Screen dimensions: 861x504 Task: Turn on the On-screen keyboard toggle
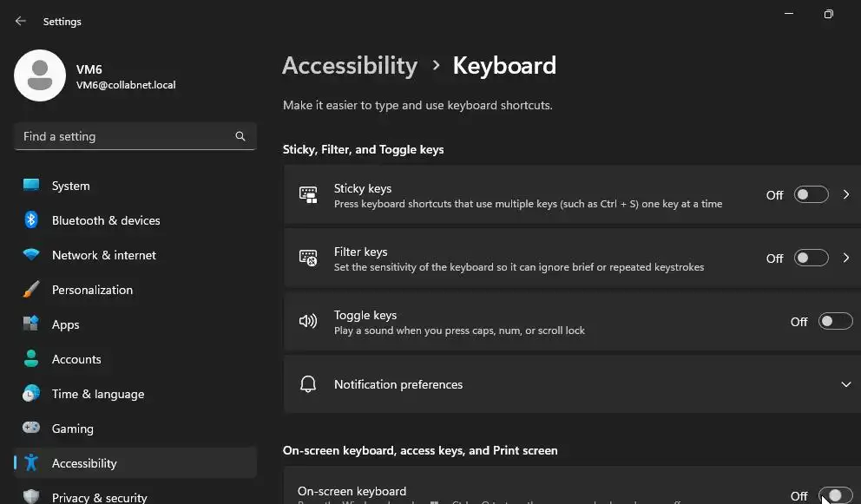835,495
